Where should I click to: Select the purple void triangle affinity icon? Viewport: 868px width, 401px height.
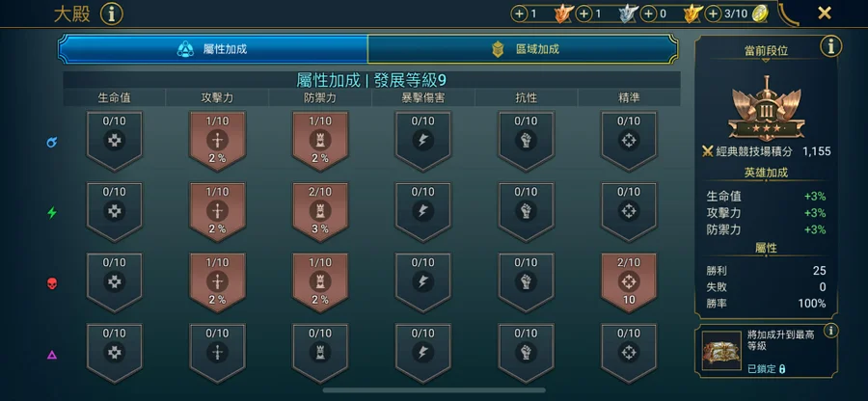click(x=51, y=355)
